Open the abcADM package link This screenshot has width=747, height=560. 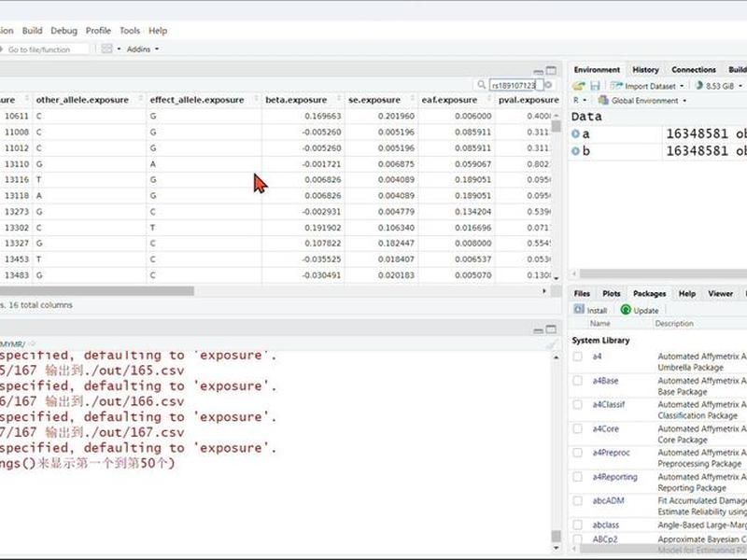click(609, 500)
